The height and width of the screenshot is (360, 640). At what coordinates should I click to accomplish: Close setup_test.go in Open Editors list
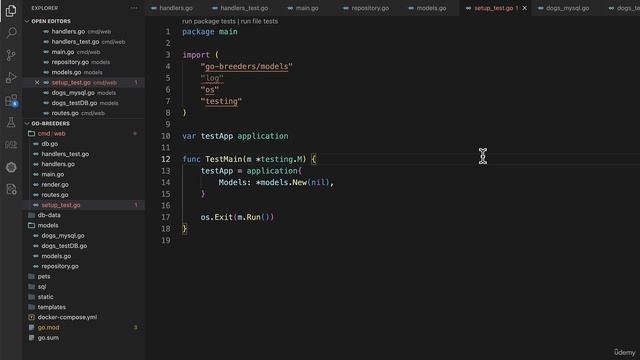coord(37,82)
